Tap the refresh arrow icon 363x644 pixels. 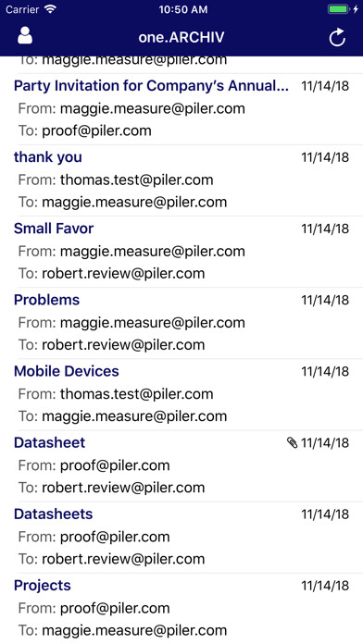[x=337, y=37]
